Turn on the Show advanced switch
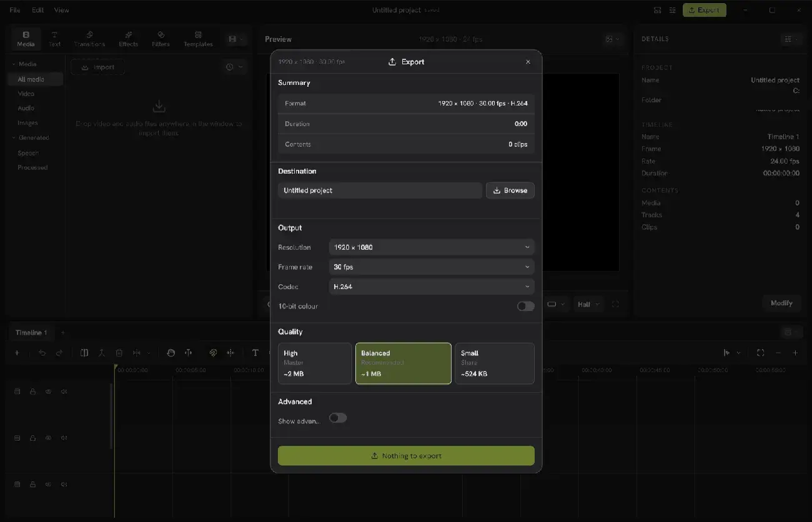The height and width of the screenshot is (522, 812). (x=338, y=418)
